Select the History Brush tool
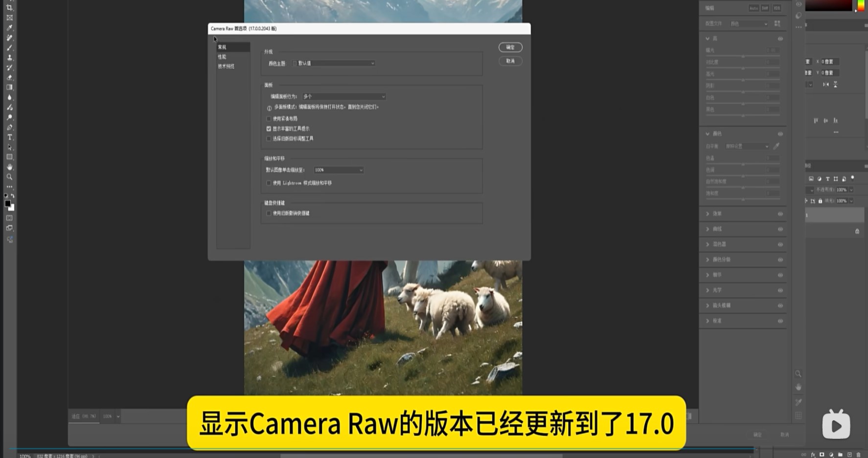Viewport: 868px width, 458px height. [9, 68]
